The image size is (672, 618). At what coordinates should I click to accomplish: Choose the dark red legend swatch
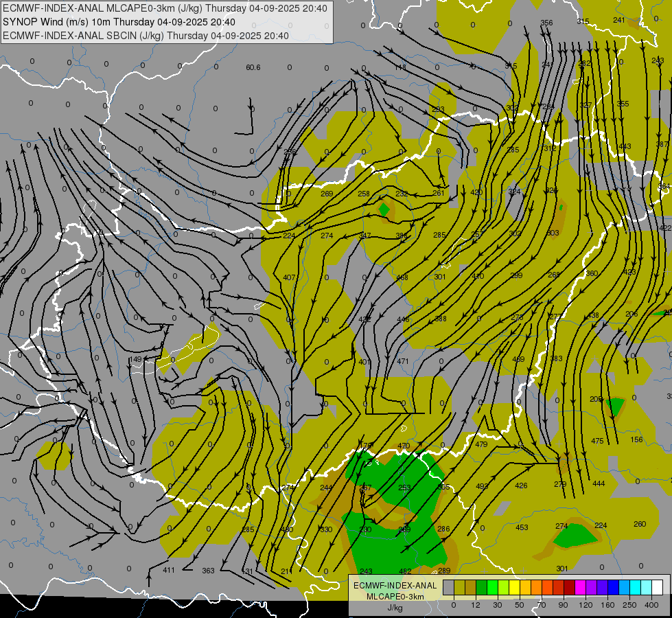tap(570, 587)
